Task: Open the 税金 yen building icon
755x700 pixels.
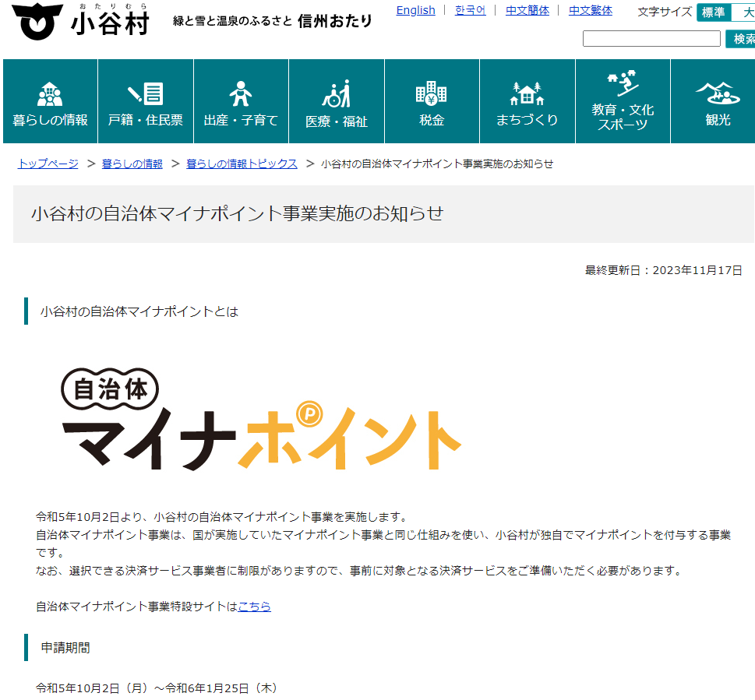Action: [x=432, y=93]
